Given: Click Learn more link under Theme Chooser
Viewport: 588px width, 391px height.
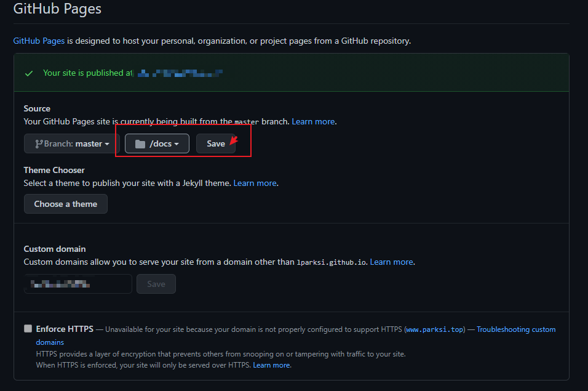Looking at the screenshot, I should coord(255,183).
